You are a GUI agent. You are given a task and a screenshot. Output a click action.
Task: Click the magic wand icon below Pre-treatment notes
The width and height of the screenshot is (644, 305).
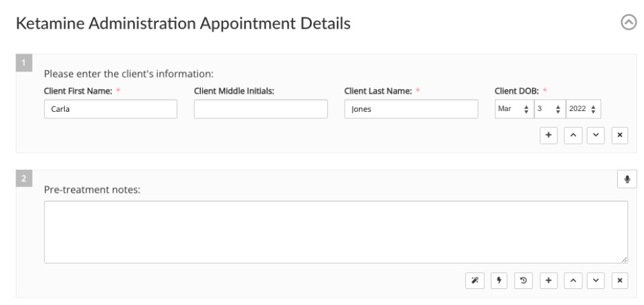(475, 281)
